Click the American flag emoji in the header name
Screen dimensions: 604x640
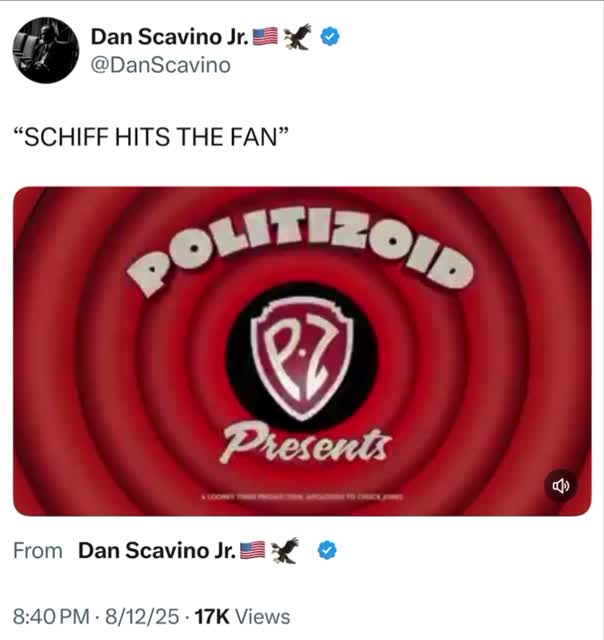(x=265, y=38)
